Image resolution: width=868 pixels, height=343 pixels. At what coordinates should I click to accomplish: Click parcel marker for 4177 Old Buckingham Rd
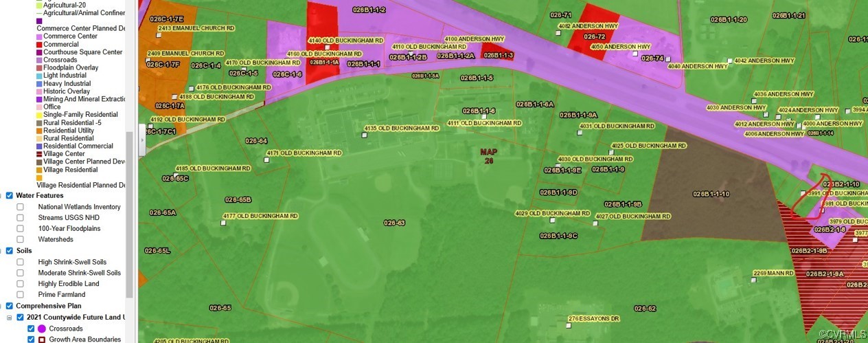[224, 223]
